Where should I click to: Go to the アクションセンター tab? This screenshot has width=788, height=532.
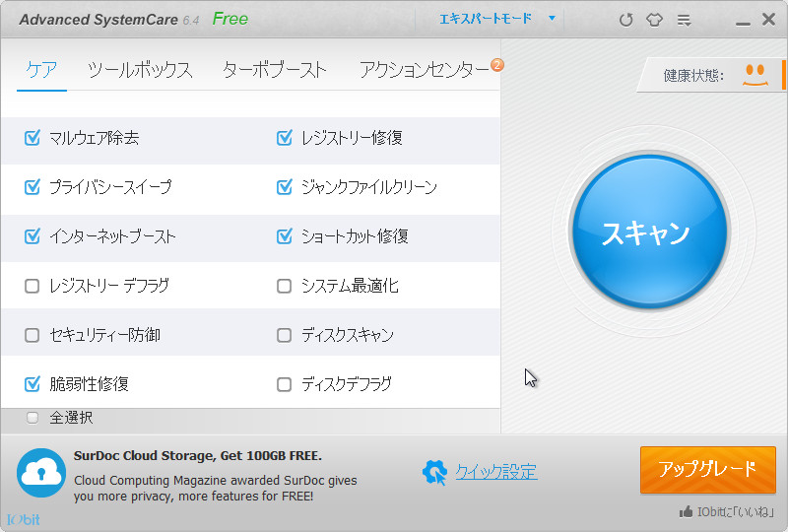(425, 69)
